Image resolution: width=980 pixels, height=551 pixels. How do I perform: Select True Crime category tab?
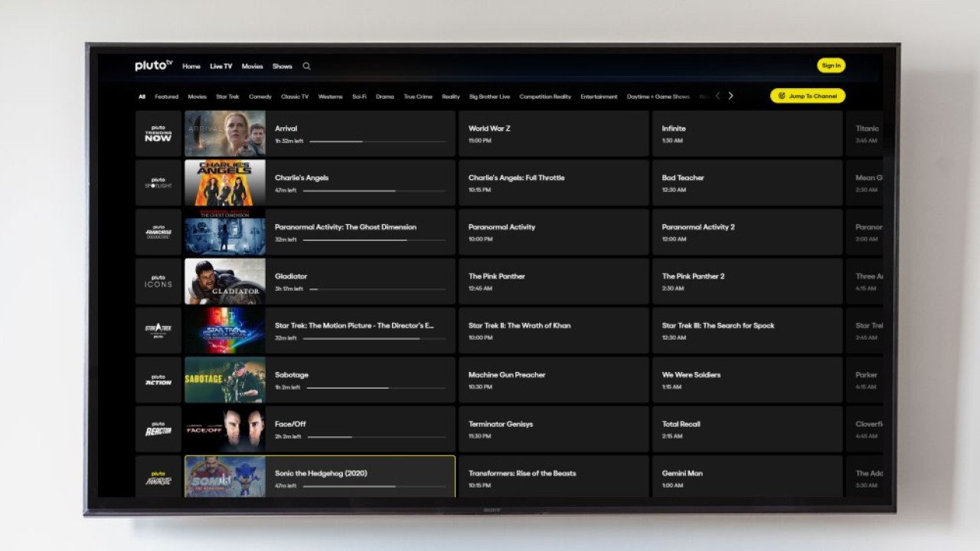(x=418, y=97)
